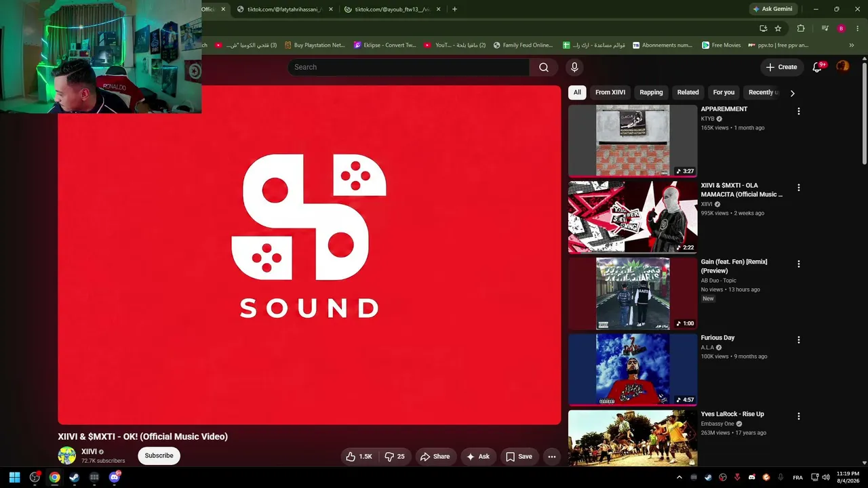Switch to the fatytahrihassani TikTok tab
Image resolution: width=868 pixels, height=488 pixels.
pos(283,9)
